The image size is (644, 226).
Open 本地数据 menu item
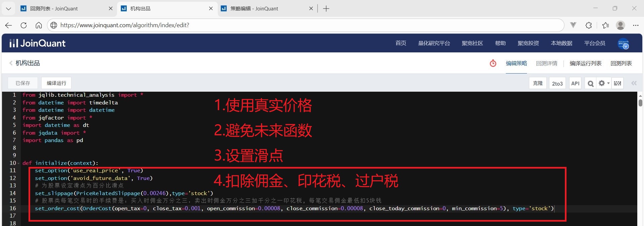tap(561, 43)
